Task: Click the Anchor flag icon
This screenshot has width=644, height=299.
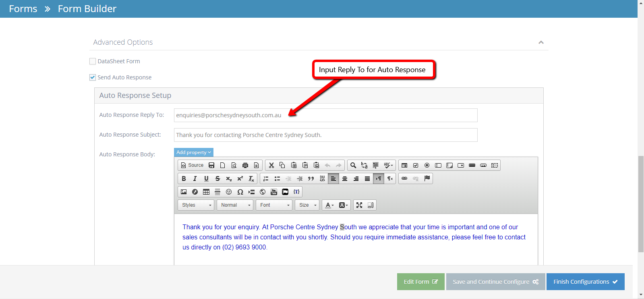Action: [427, 179]
